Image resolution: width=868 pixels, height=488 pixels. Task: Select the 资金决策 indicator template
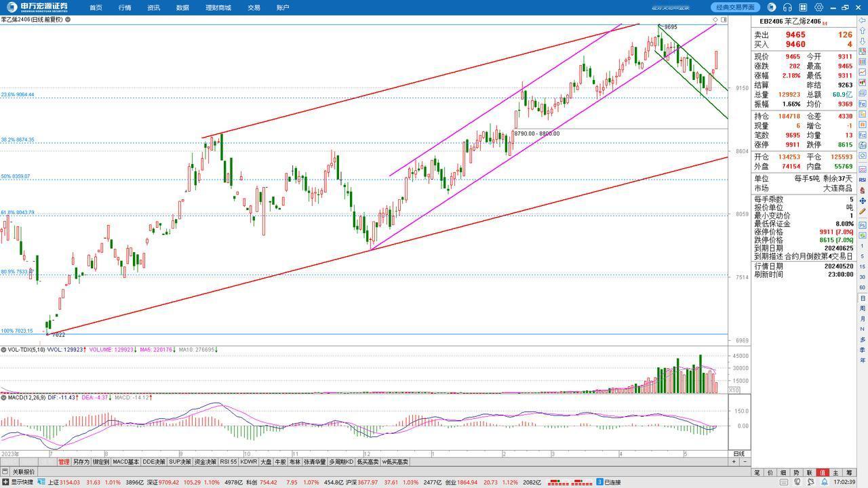205,462
